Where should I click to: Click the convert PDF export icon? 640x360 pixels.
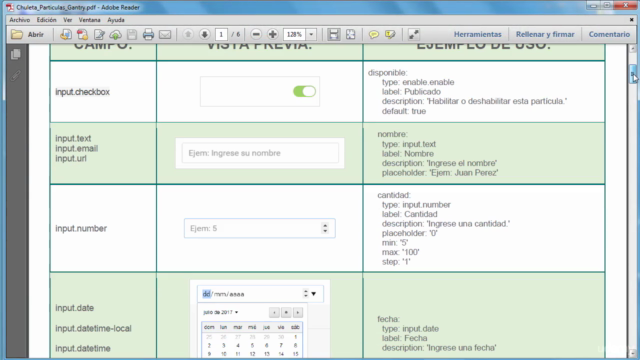pyautogui.click(x=82, y=35)
